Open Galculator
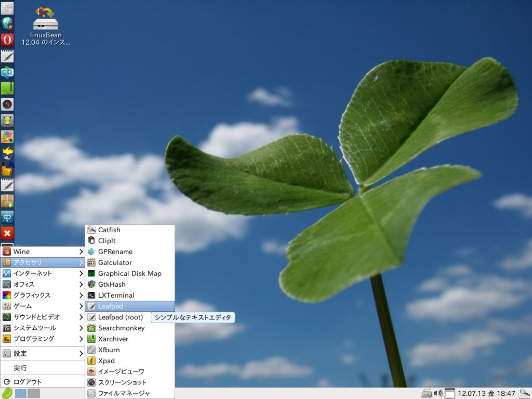This screenshot has width=532, height=399. click(130, 262)
